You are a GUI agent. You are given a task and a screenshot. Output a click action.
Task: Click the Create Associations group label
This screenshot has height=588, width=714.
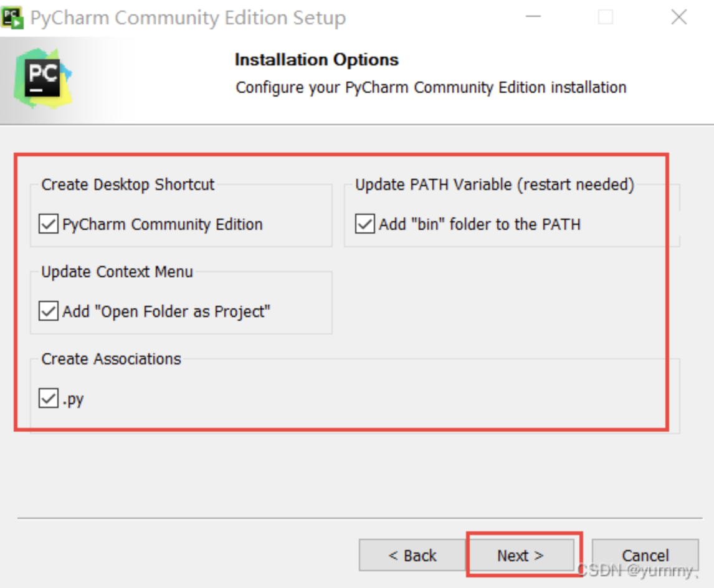[x=111, y=359]
